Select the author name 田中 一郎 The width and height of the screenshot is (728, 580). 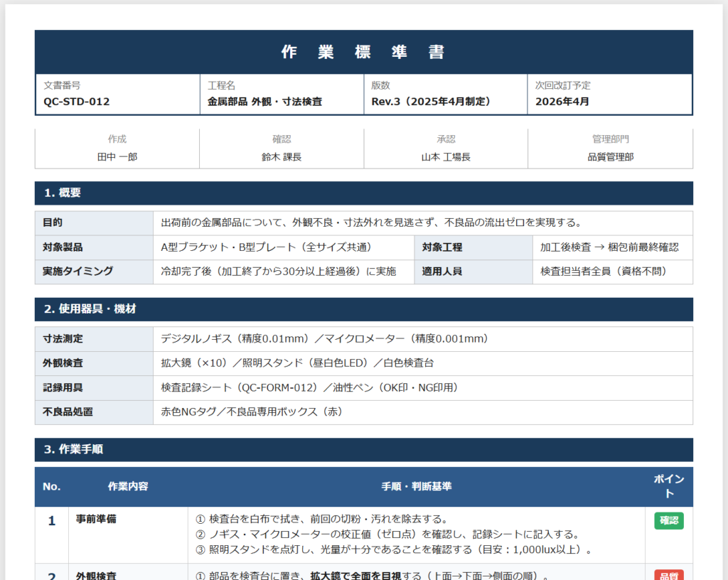click(x=117, y=156)
